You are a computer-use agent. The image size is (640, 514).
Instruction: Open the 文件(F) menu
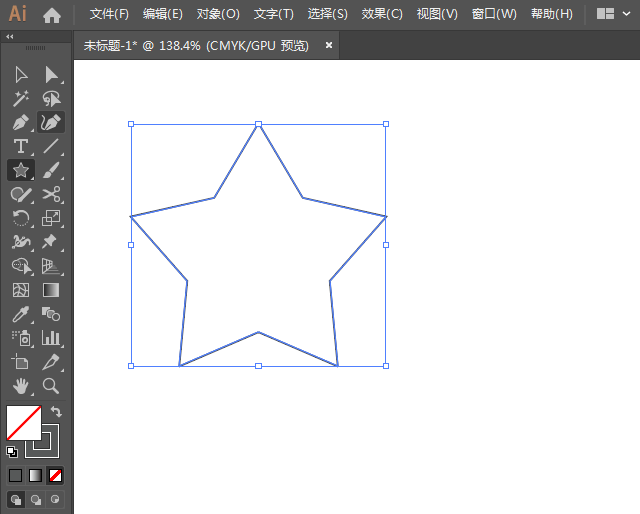point(109,14)
